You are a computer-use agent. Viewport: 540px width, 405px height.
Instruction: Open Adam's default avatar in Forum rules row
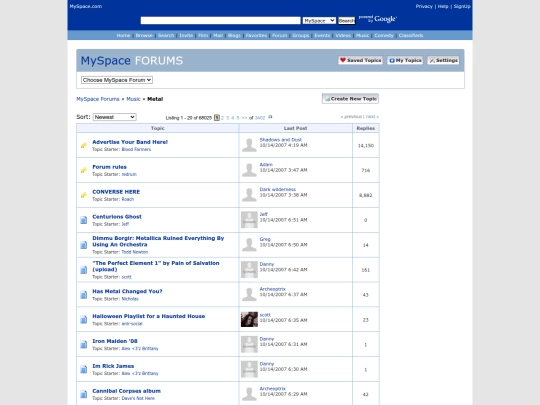click(x=249, y=170)
